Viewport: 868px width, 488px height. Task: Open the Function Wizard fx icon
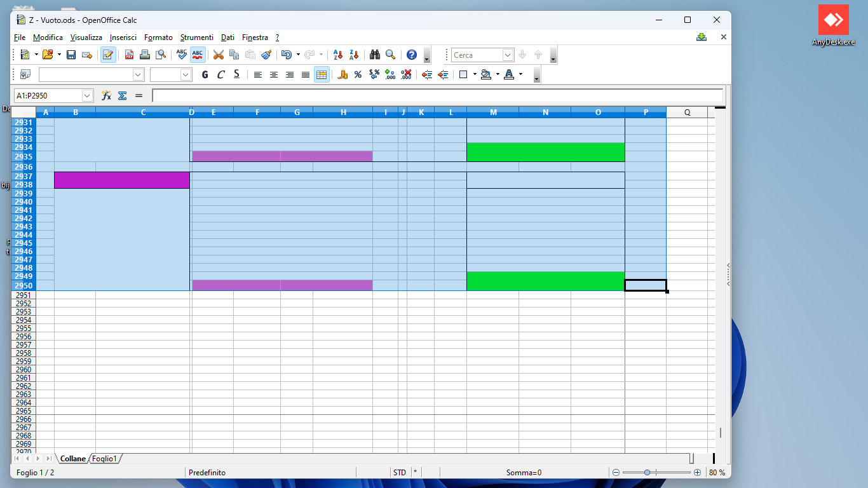[x=106, y=95]
